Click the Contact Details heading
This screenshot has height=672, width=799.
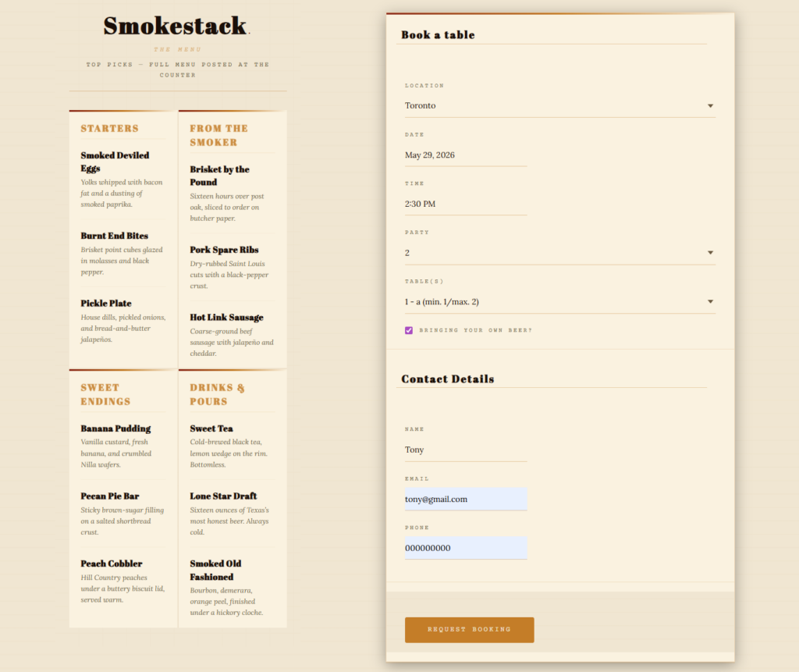pyautogui.click(x=447, y=379)
